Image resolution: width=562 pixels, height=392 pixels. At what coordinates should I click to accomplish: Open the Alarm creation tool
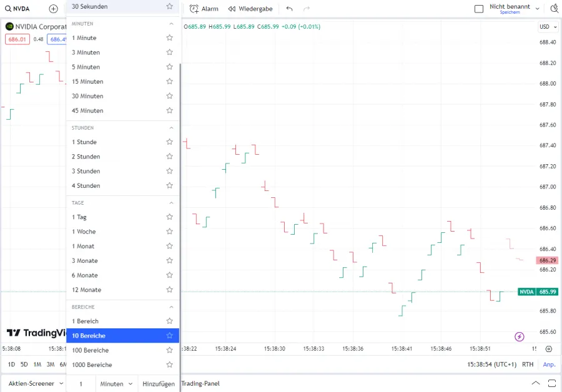(x=204, y=9)
